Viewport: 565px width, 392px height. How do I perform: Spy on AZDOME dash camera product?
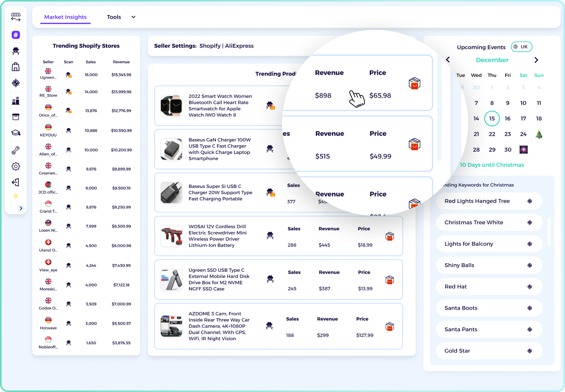pos(269,326)
